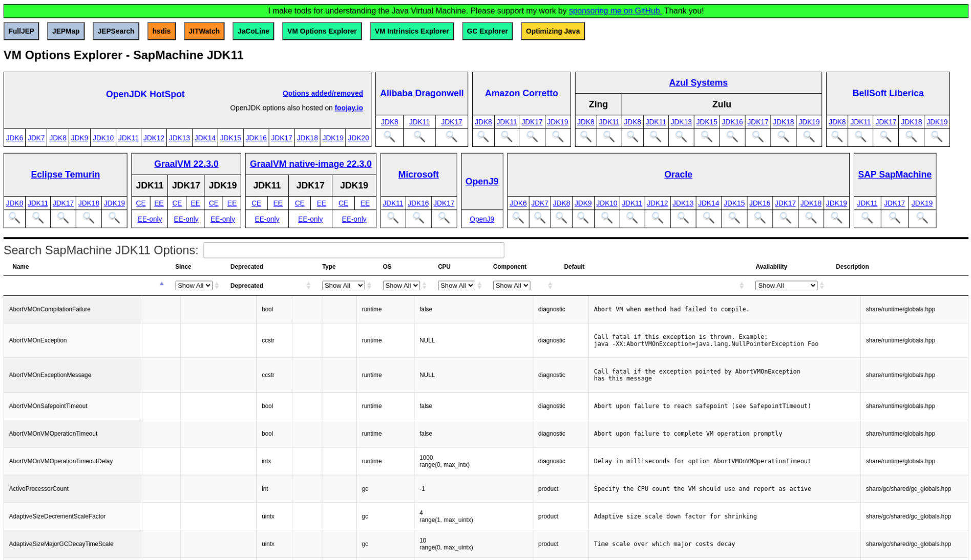Click the blue Name column sort arrow
Image resolution: width=971 pixels, height=560 pixels.
click(x=162, y=284)
